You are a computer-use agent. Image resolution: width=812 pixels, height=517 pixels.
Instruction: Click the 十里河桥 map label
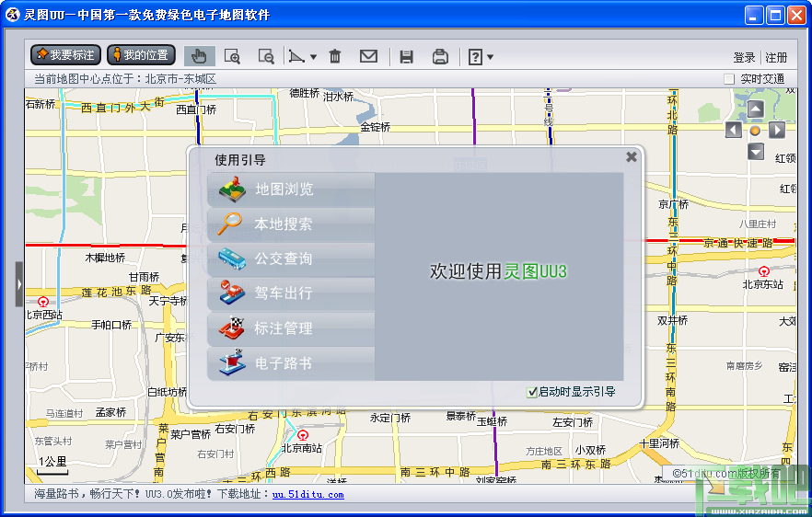tap(659, 444)
